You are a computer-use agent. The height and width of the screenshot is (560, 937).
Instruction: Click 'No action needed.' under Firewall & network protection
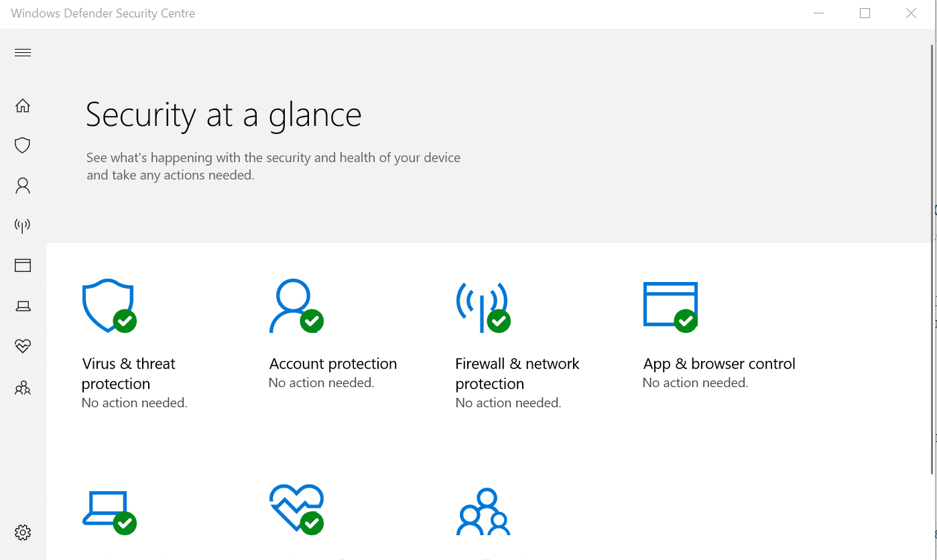[508, 403]
